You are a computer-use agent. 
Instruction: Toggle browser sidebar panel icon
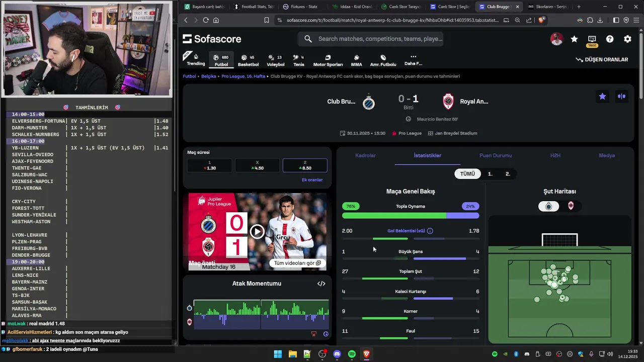[616, 20]
